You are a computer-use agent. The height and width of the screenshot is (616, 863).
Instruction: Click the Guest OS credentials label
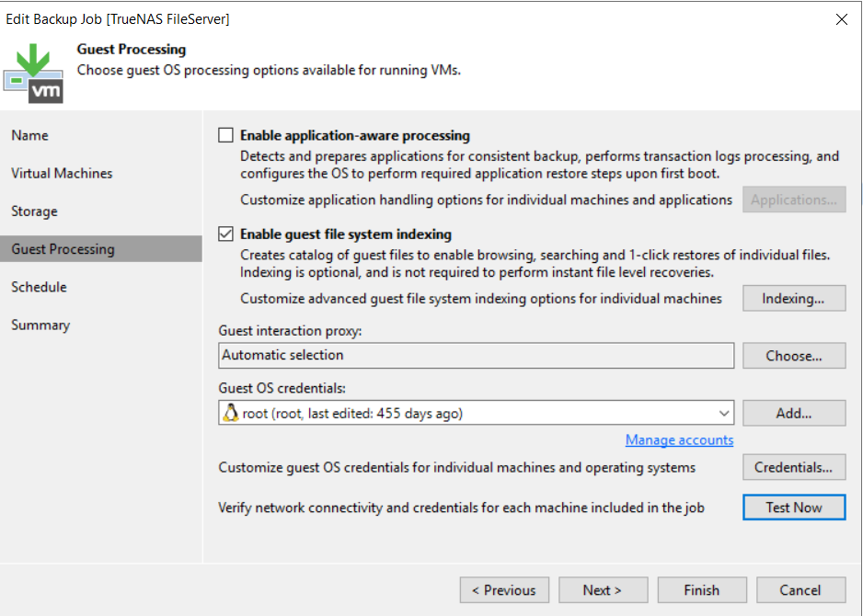[282, 388]
